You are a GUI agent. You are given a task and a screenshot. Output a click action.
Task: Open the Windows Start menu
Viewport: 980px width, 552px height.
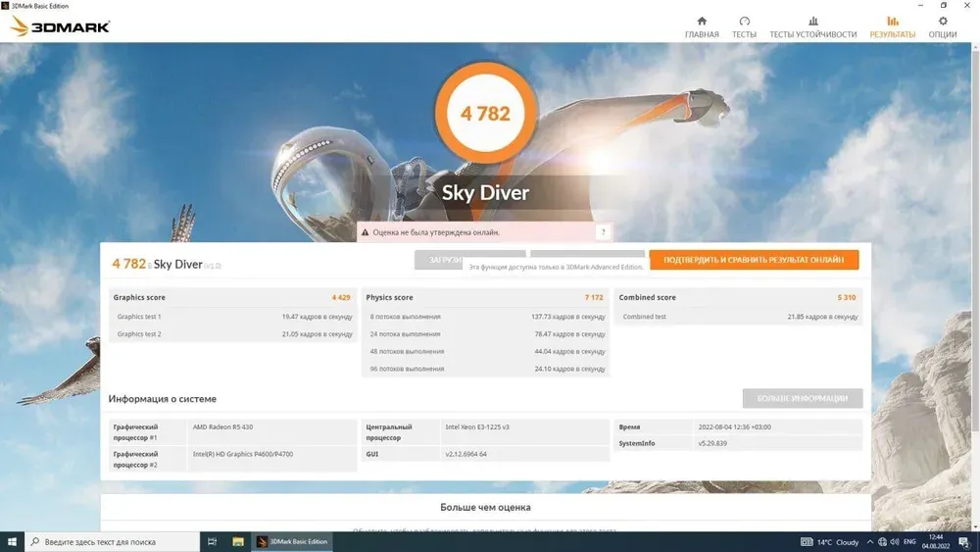pyautogui.click(x=13, y=541)
